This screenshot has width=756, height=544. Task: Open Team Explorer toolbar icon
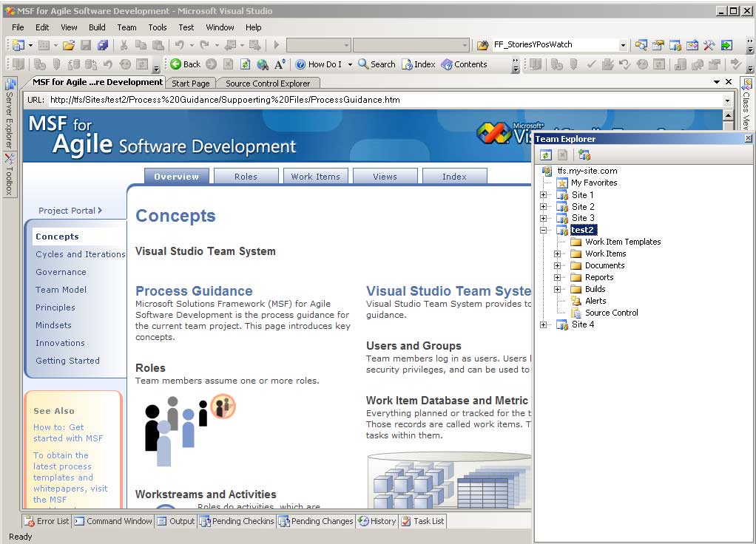[x=675, y=45]
